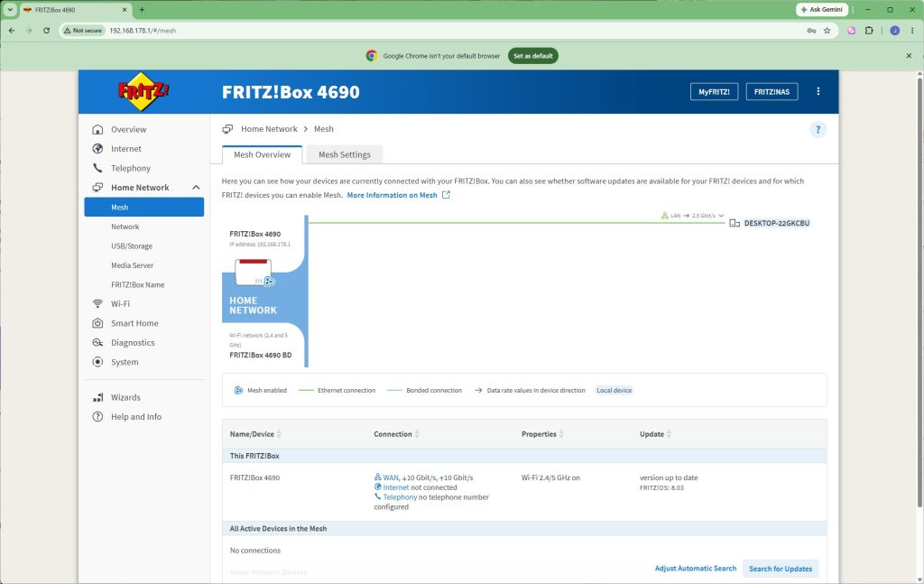The width and height of the screenshot is (924, 584).
Task: Open the Internet link in Connection column
Action: pyautogui.click(x=396, y=487)
